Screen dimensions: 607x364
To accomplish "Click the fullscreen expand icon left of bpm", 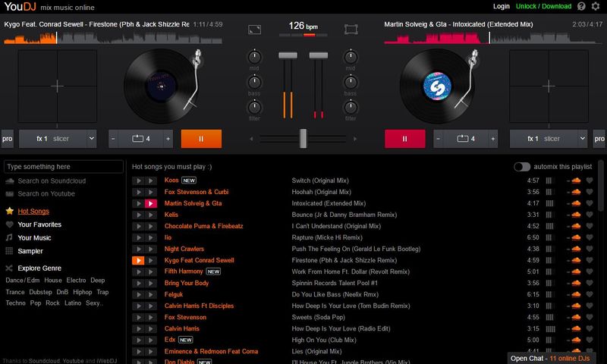I will click(x=254, y=30).
